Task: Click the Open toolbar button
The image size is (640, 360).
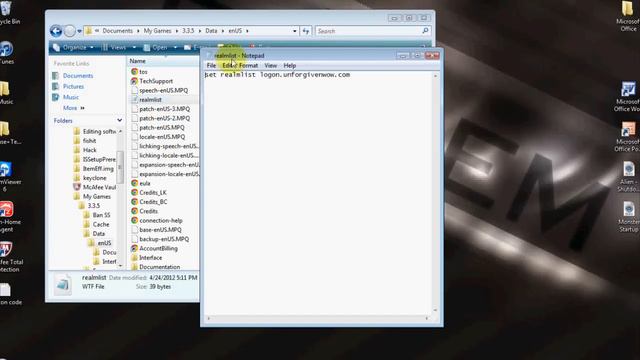Action: tap(156, 47)
